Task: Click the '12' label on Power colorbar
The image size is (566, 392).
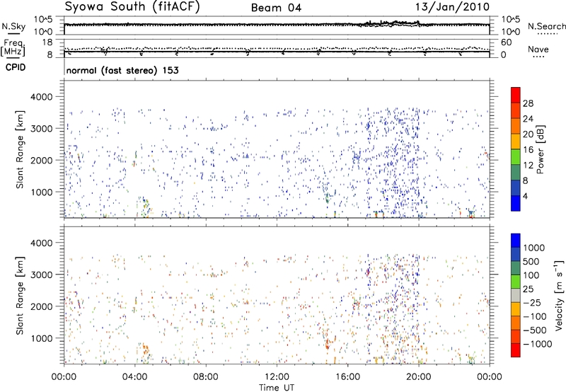Action: (x=528, y=166)
